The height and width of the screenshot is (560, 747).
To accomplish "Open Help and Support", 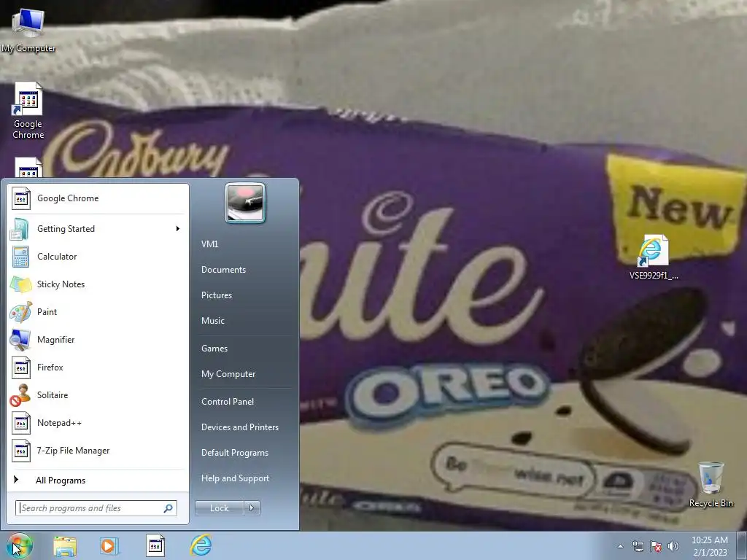I will [x=245, y=478].
